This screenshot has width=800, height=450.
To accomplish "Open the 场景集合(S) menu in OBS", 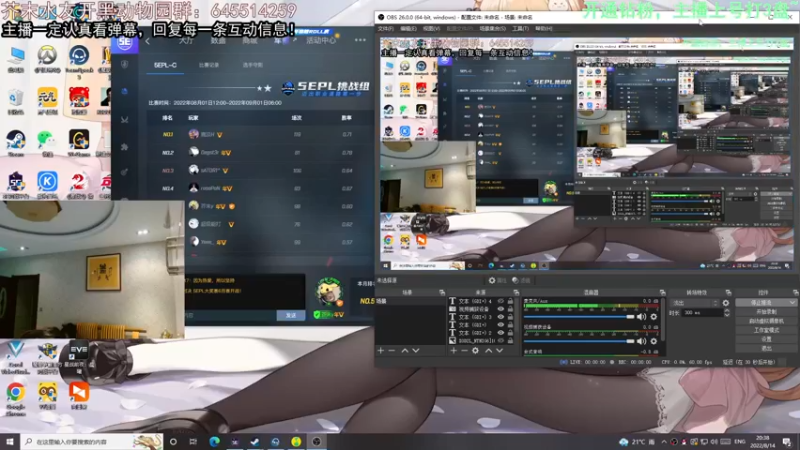I will click(492, 29).
